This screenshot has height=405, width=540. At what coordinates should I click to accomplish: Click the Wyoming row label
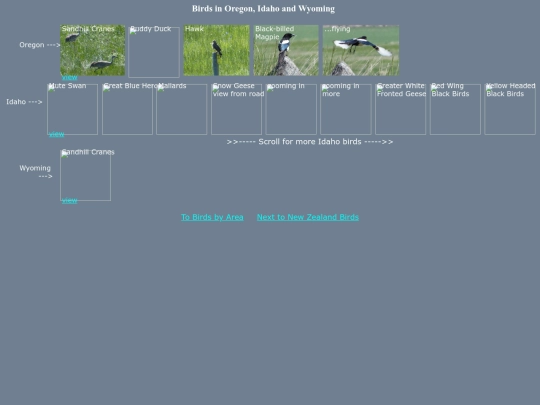pos(36,172)
